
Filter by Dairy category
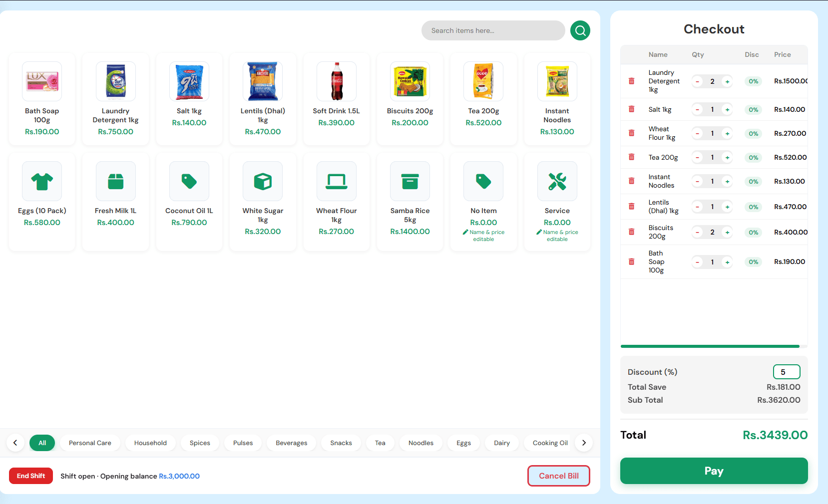(502, 443)
